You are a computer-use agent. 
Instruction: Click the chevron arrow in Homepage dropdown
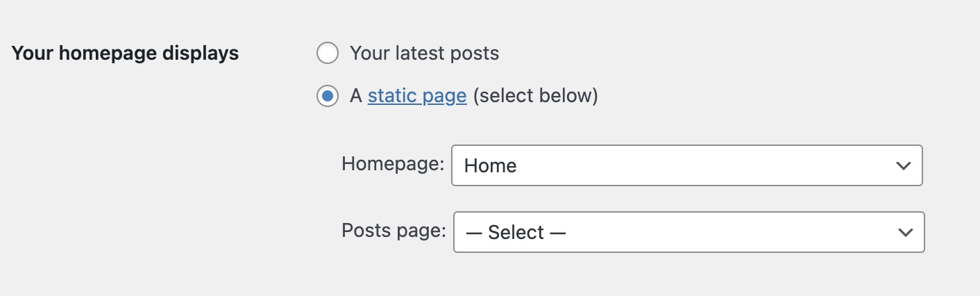click(x=903, y=165)
